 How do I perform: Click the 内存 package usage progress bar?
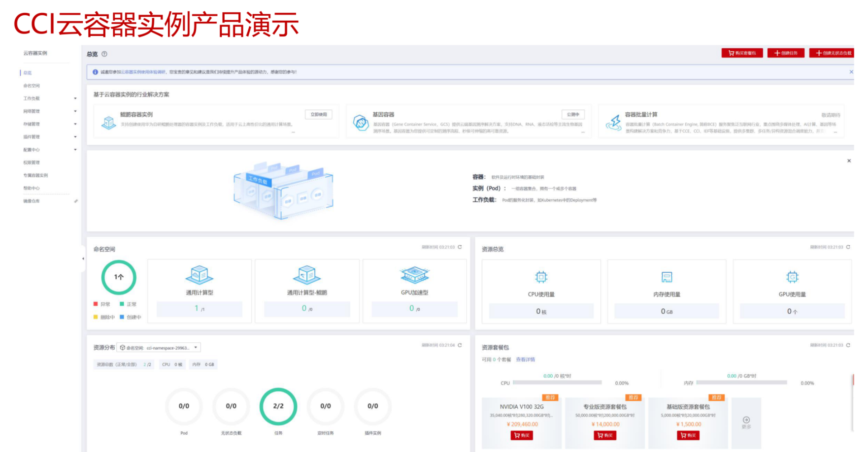click(x=741, y=383)
